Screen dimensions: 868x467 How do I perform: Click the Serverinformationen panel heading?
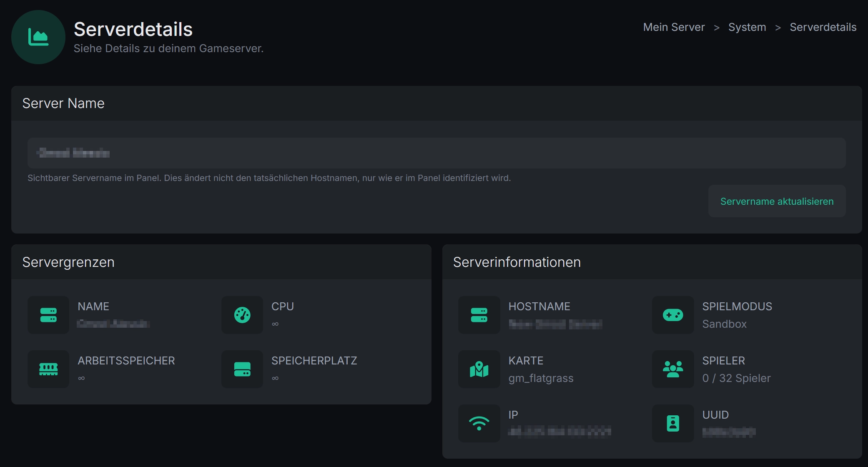tap(517, 262)
